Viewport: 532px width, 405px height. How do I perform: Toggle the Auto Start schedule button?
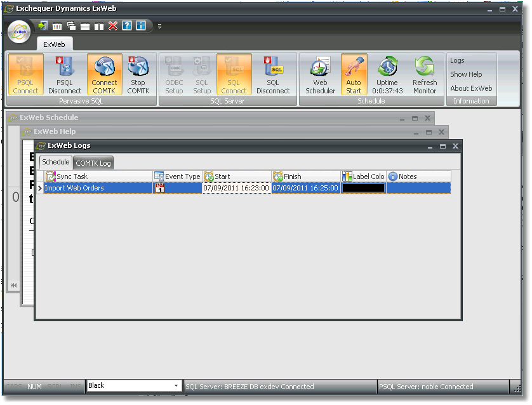click(354, 75)
